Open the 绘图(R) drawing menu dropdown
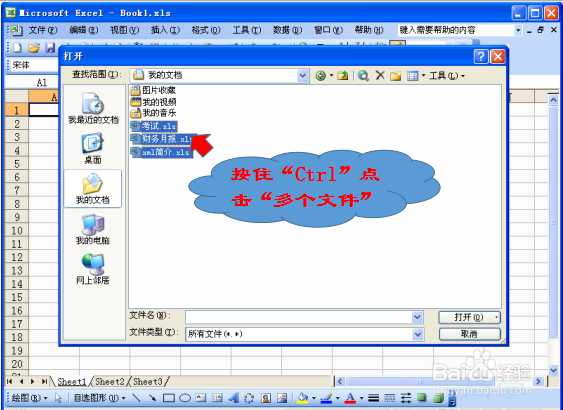This screenshot has height=410, width=563. (29, 398)
